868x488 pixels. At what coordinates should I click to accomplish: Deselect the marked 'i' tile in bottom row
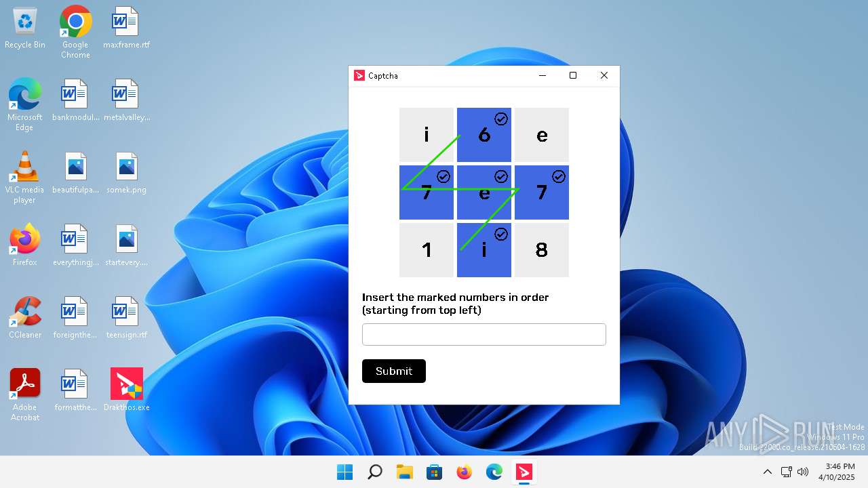pos(484,250)
